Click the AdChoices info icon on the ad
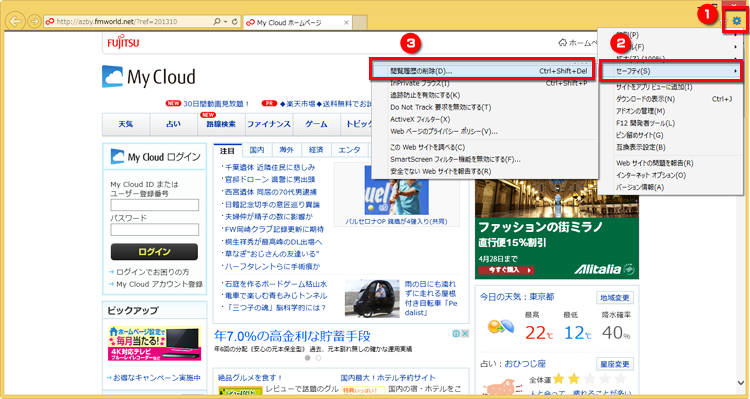Viewport: 750px width, 399px height. [x=456, y=333]
